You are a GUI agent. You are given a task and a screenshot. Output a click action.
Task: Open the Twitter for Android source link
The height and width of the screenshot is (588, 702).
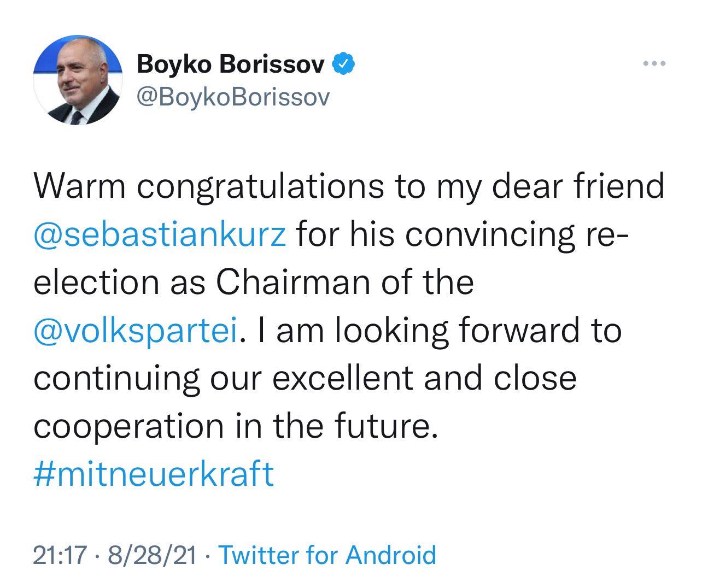pyautogui.click(x=327, y=555)
